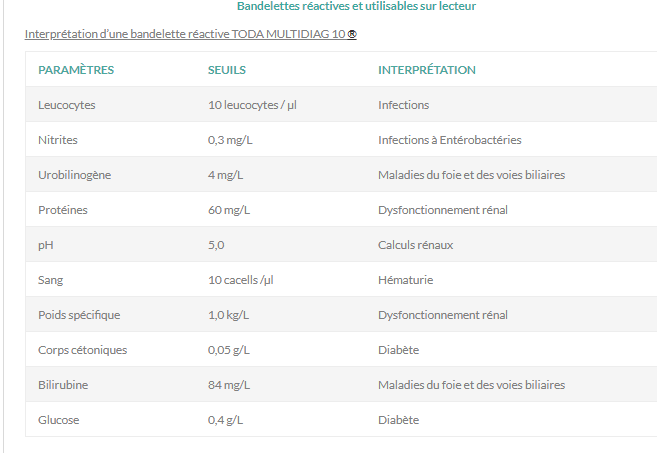
Task: Click the Corps cétoniques row label
Action: pos(83,350)
